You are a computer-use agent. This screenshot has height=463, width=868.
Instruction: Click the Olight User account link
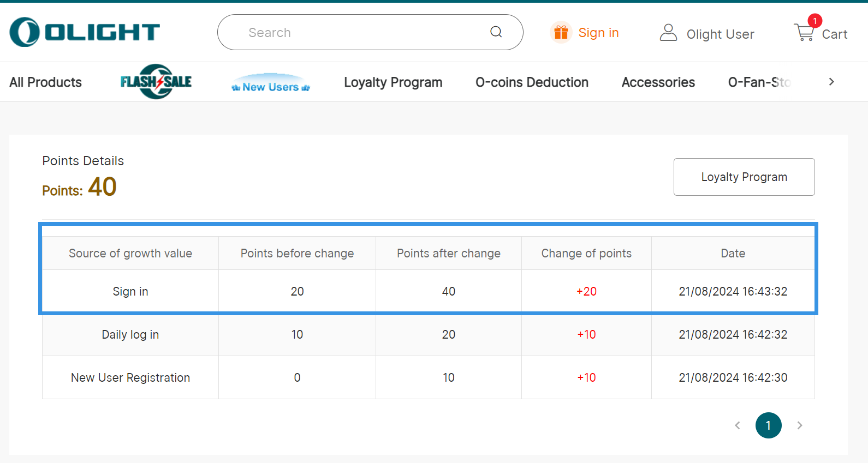[x=720, y=34]
